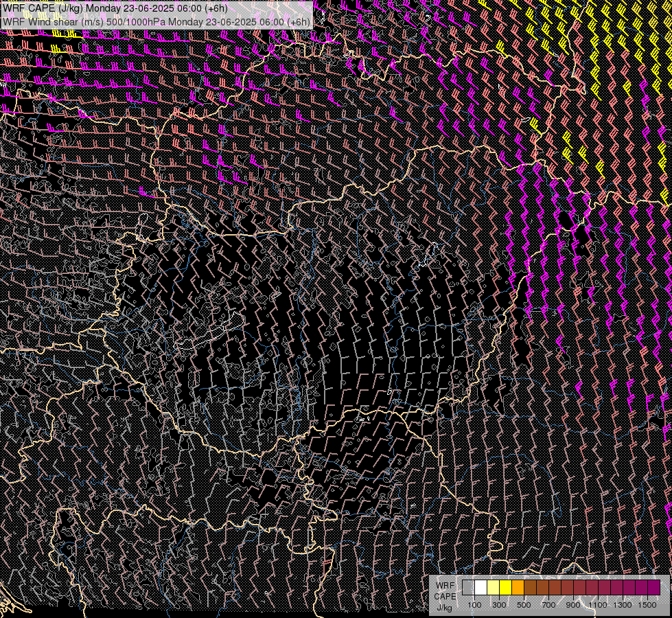The image size is (672, 618).
Task: Click the 'CAPE' word in the legend
Action: (x=445, y=597)
